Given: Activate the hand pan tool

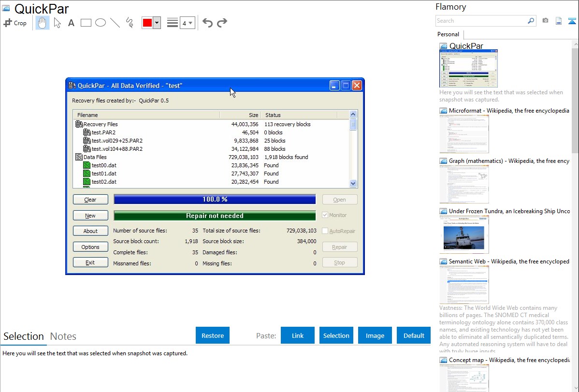Looking at the screenshot, I should coord(43,23).
